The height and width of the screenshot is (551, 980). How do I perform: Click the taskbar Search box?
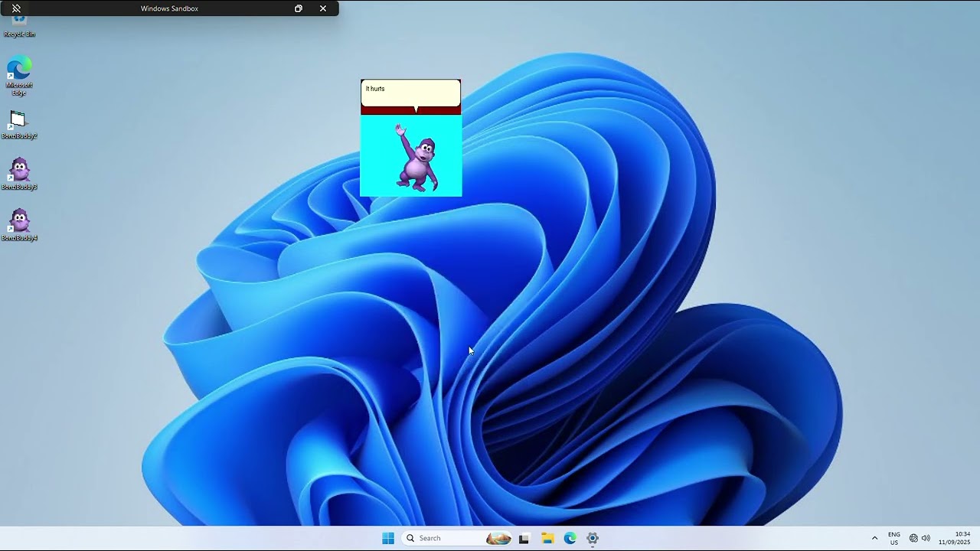(458, 538)
